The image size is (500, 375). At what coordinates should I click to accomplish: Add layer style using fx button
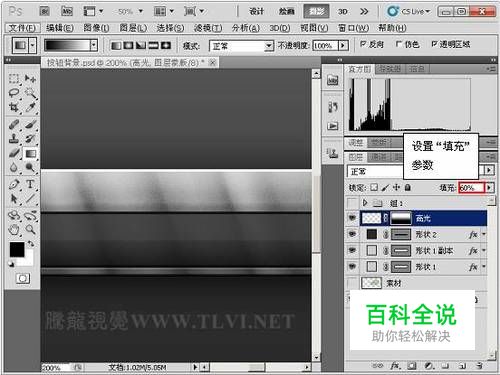395,366
